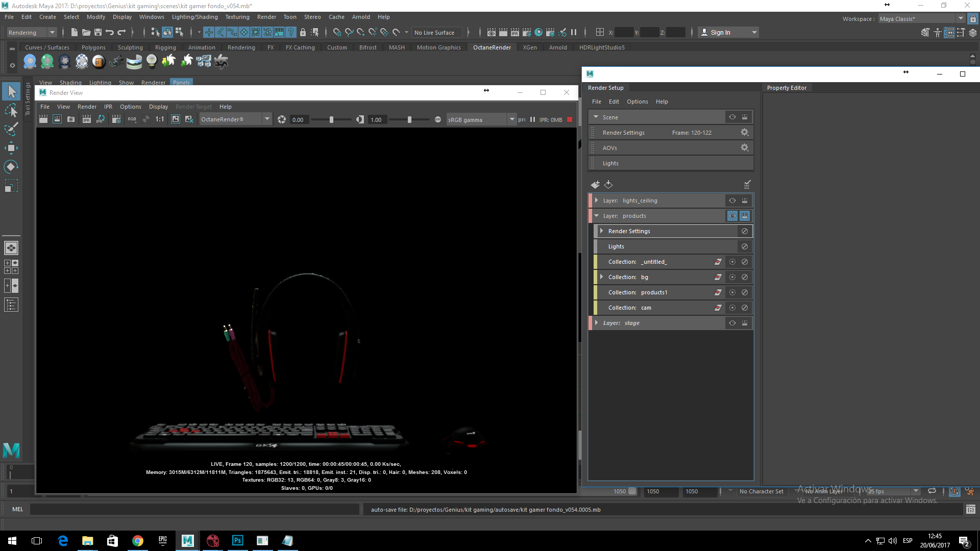980x551 pixels.
Task: Click the red stop IPR button
Action: click(x=570, y=120)
